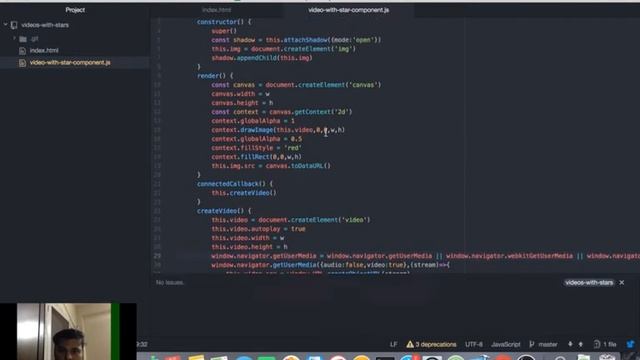This screenshot has height=360, width=640.
Task: Click the getUserMedia({audio:false,video:true} line
Action: coord(330,265)
